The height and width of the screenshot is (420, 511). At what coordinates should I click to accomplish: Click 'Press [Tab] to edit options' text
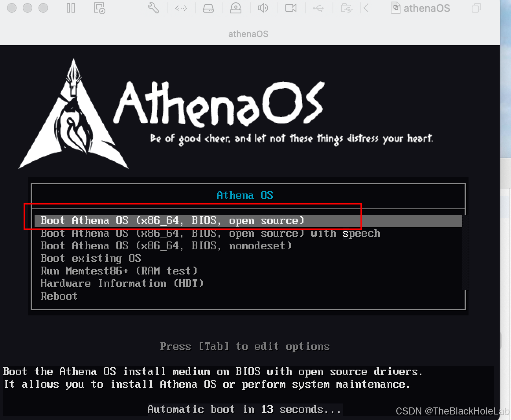[244, 346]
